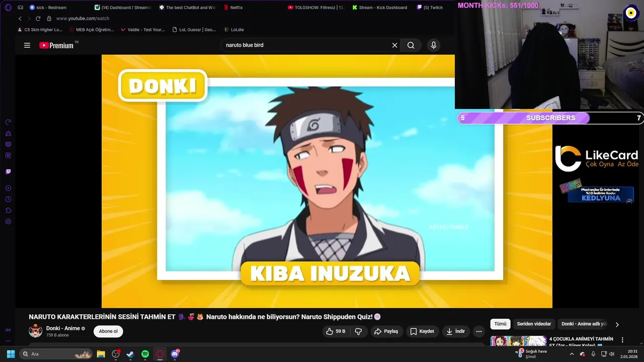Open Discord from the taskbar
The image size is (644, 362).
(x=175, y=354)
